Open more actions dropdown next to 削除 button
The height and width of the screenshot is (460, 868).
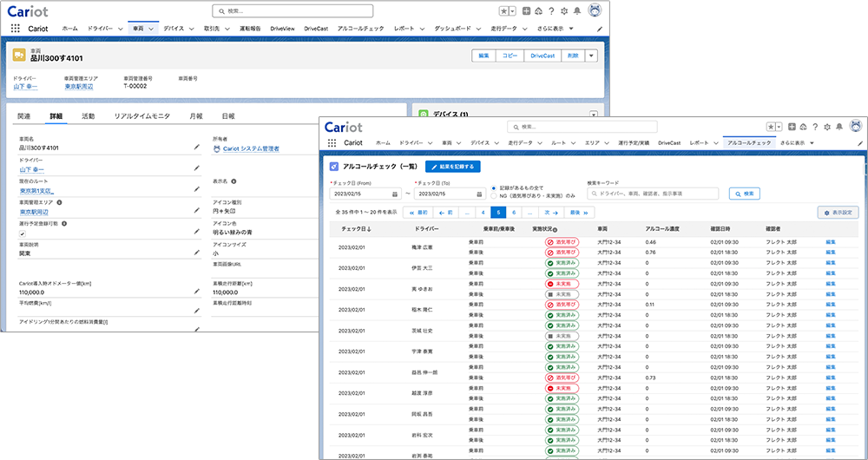pos(591,56)
